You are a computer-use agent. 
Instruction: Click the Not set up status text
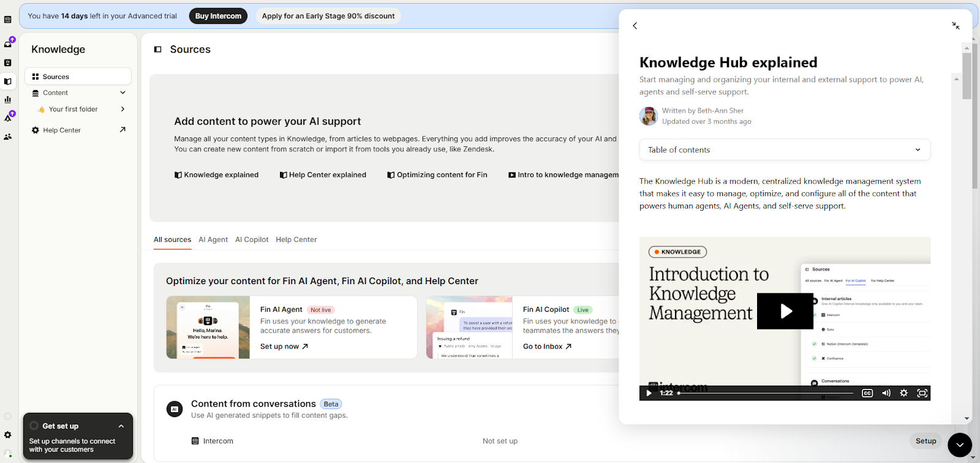click(500, 441)
